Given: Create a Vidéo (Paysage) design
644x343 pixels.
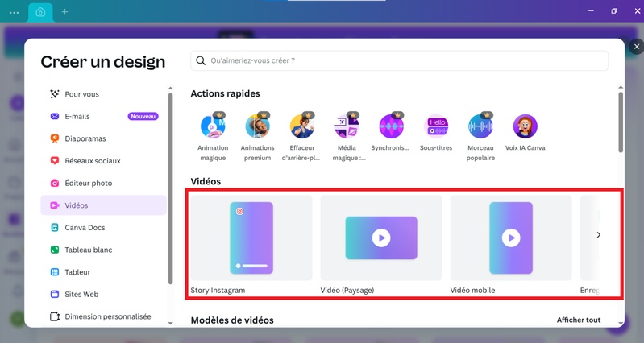Looking at the screenshot, I should [x=381, y=245].
